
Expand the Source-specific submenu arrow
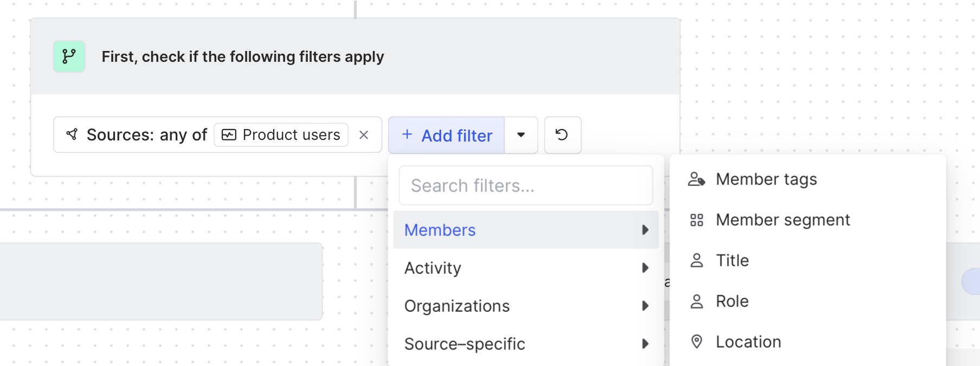645,344
